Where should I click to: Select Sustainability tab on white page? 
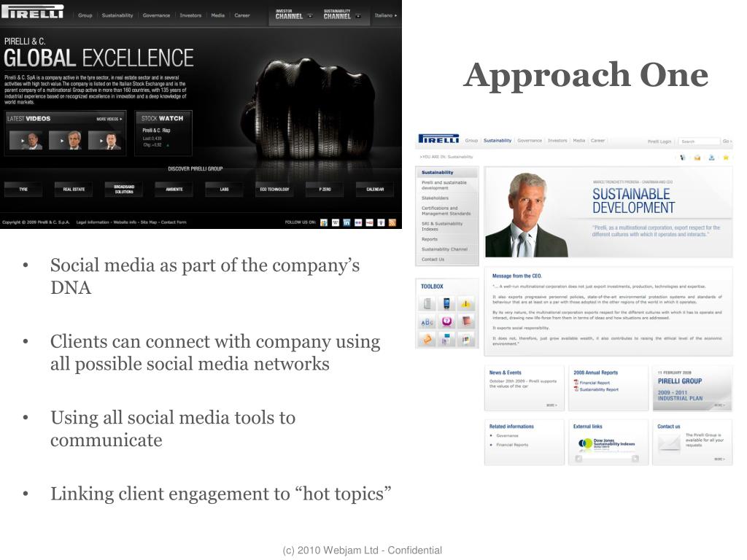tap(498, 141)
